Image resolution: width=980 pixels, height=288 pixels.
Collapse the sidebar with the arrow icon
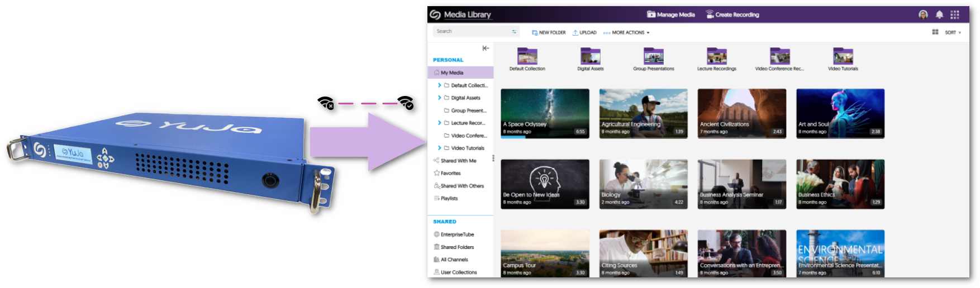486,49
